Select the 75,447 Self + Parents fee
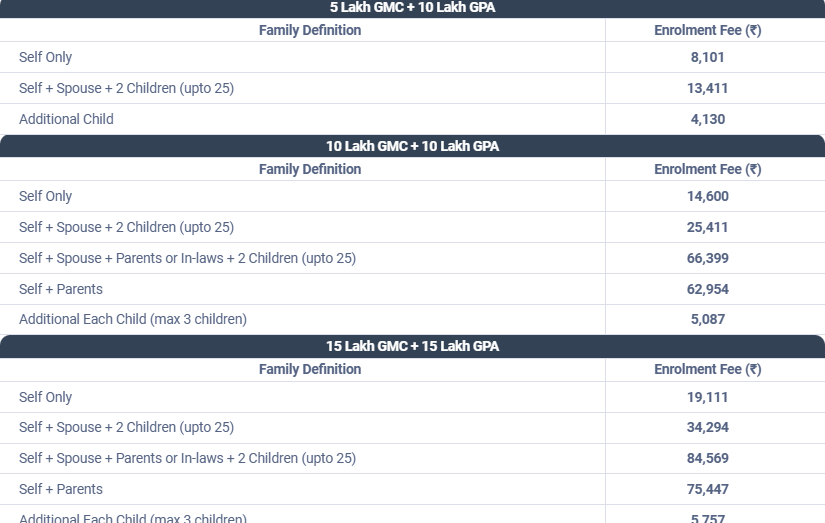 (x=707, y=489)
